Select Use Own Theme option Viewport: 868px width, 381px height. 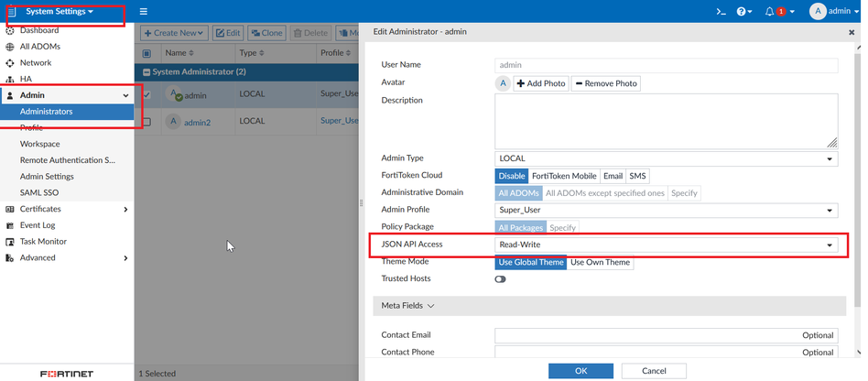(600, 262)
